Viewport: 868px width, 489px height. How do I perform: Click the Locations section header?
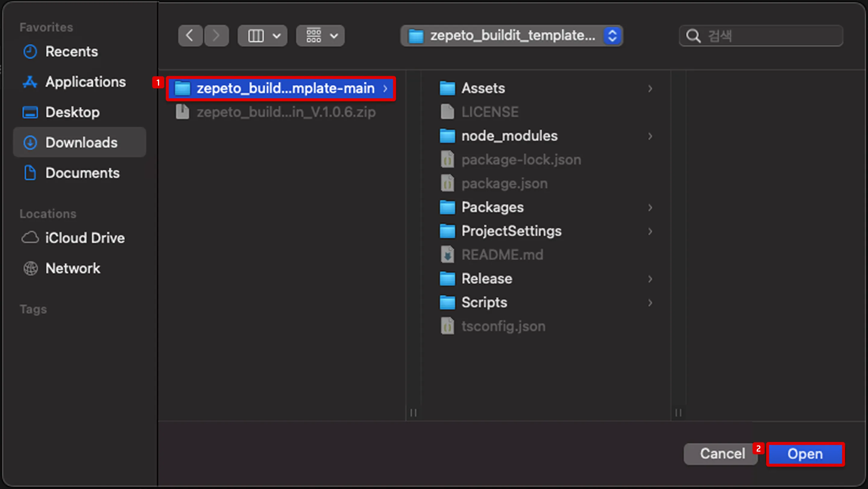pos(48,214)
